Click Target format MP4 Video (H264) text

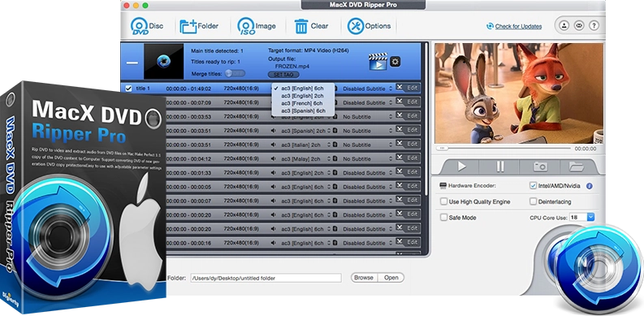click(x=309, y=50)
